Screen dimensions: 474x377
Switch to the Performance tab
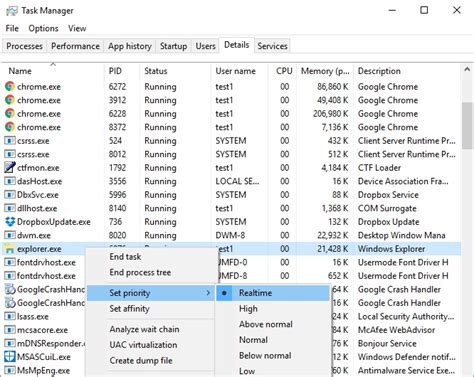(75, 46)
